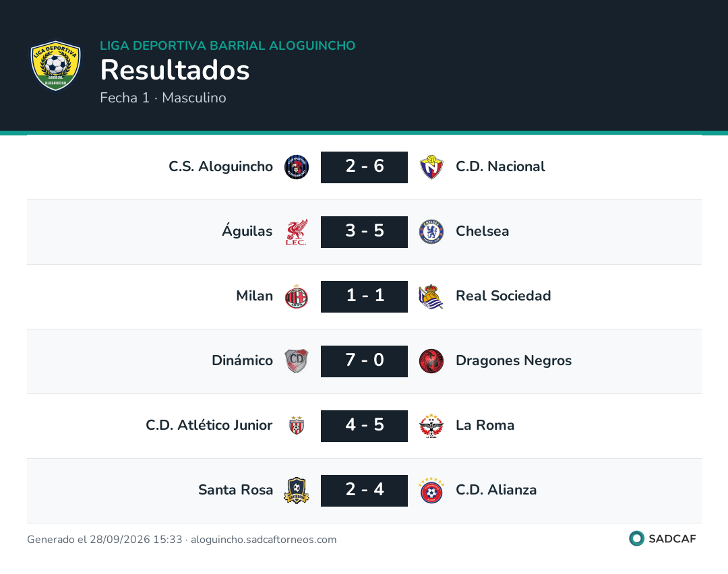Click the Dragones Negros team name
This screenshot has width=728, height=574.
tap(514, 360)
